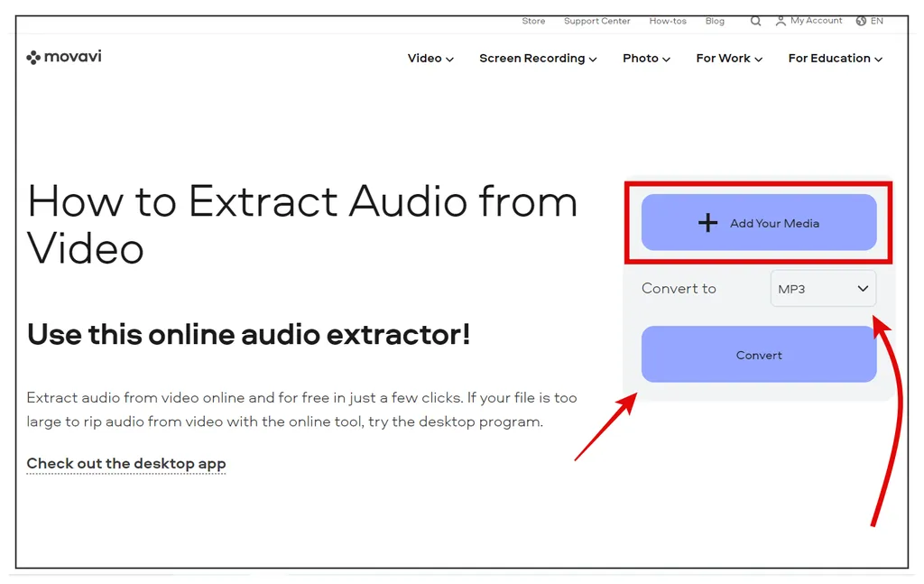This screenshot has height=584, width=924.
Task: Go to the Store link
Action: click(533, 21)
